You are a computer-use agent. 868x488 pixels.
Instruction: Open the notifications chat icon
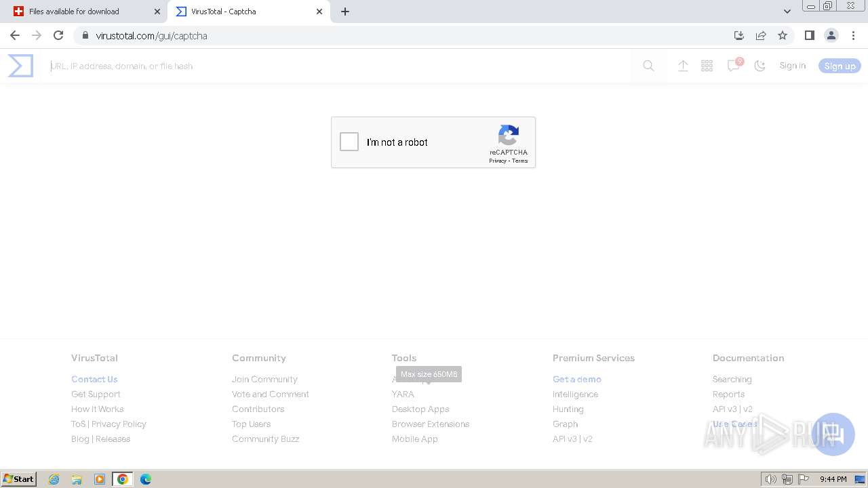coord(734,65)
